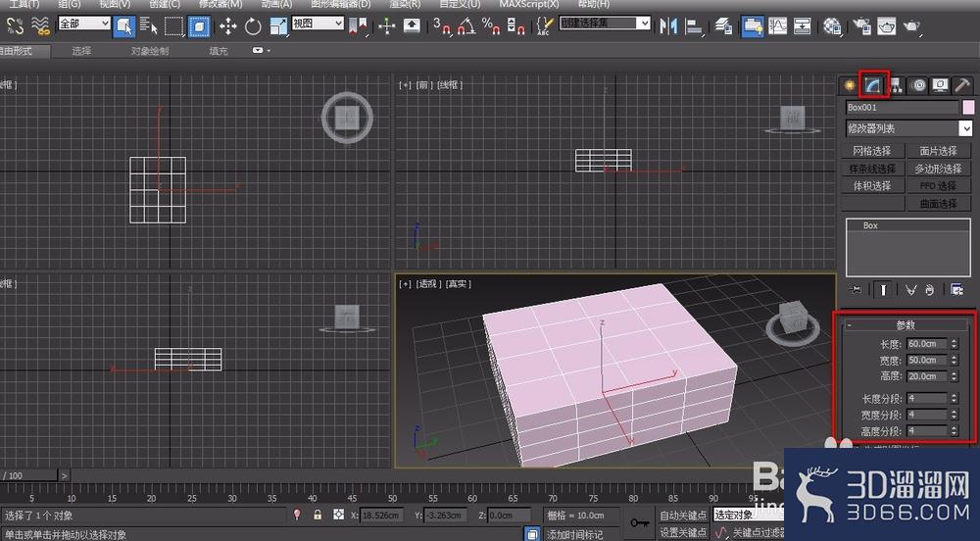Switch to the Motion command panel tab
Screen dimensions: 980x541
918,85
